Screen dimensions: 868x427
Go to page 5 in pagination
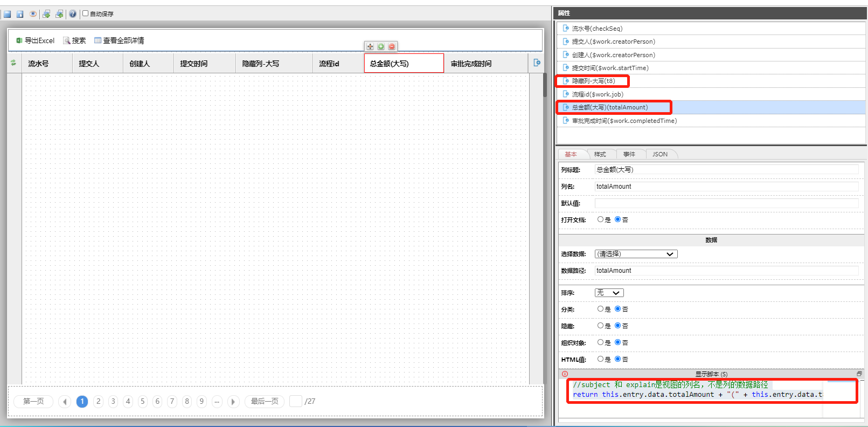pos(143,401)
